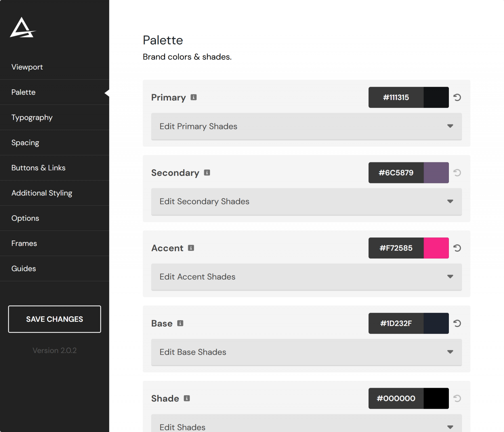The width and height of the screenshot is (504, 432).
Task: Click the pink Accent color swatch
Action: coord(436,248)
